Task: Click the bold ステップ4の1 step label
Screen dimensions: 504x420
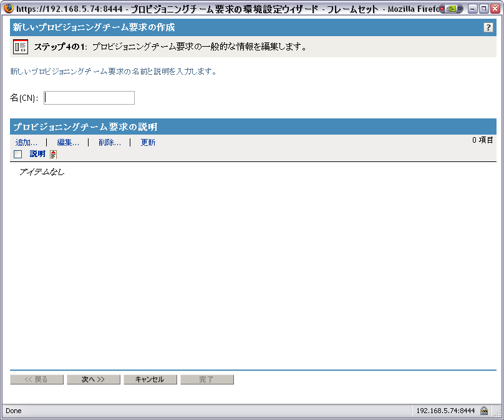Action: point(61,47)
